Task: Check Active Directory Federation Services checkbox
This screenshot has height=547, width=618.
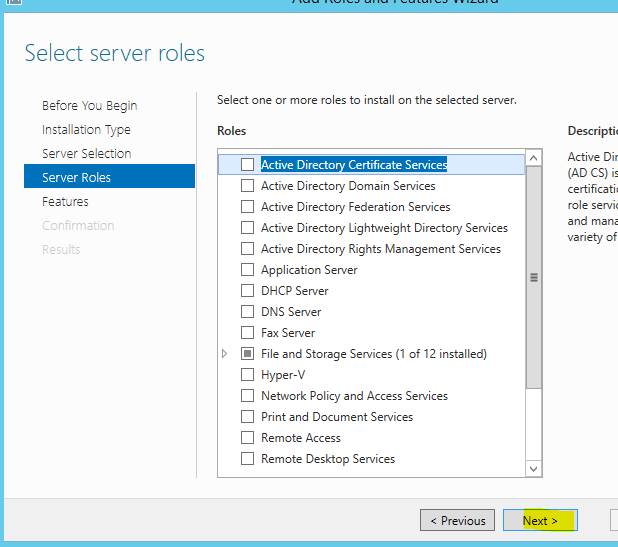Action: [x=247, y=207]
